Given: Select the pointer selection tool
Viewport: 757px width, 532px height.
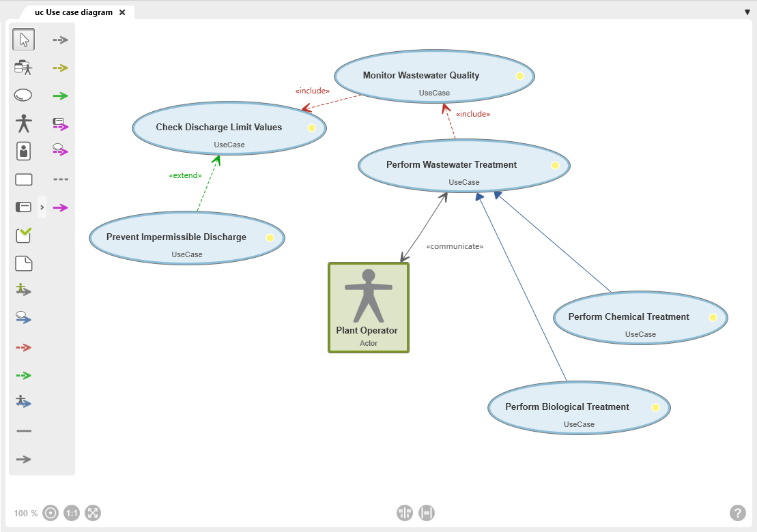Looking at the screenshot, I should pos(24,40).
